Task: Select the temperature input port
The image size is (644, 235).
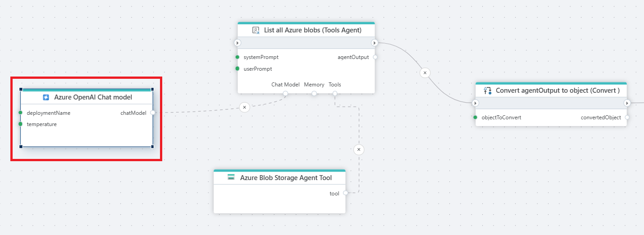Action: click(x=21, y=124)
